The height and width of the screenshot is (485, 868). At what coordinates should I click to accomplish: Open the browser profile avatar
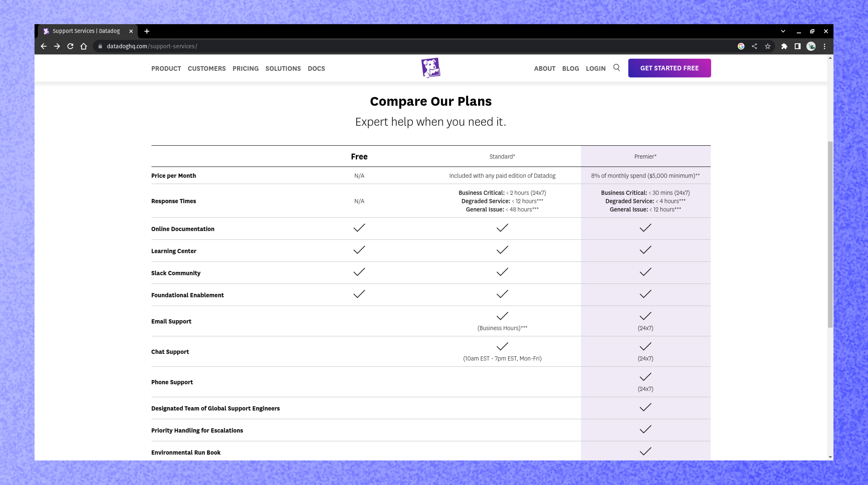click(x=811, y=46)
